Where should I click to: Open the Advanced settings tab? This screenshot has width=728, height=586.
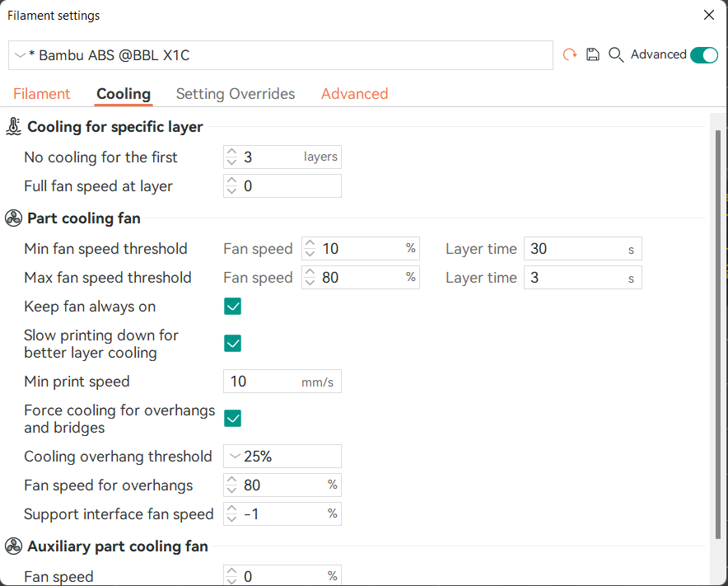[x=354, y=93]
